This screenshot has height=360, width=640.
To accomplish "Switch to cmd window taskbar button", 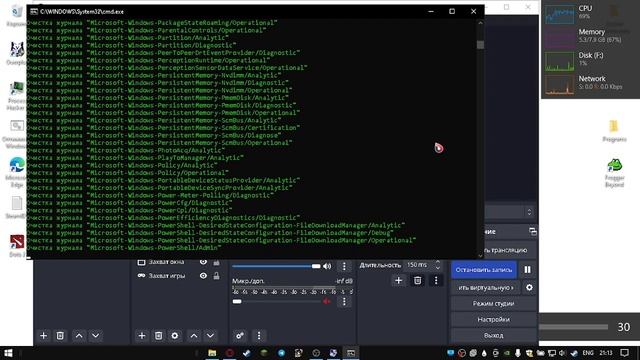I will coord(351,353).
